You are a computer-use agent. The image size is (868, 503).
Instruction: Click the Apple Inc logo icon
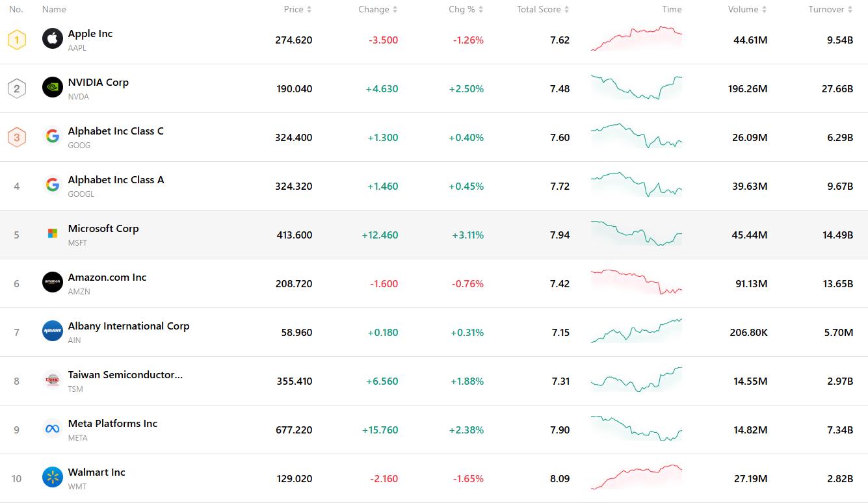point(53,39)
